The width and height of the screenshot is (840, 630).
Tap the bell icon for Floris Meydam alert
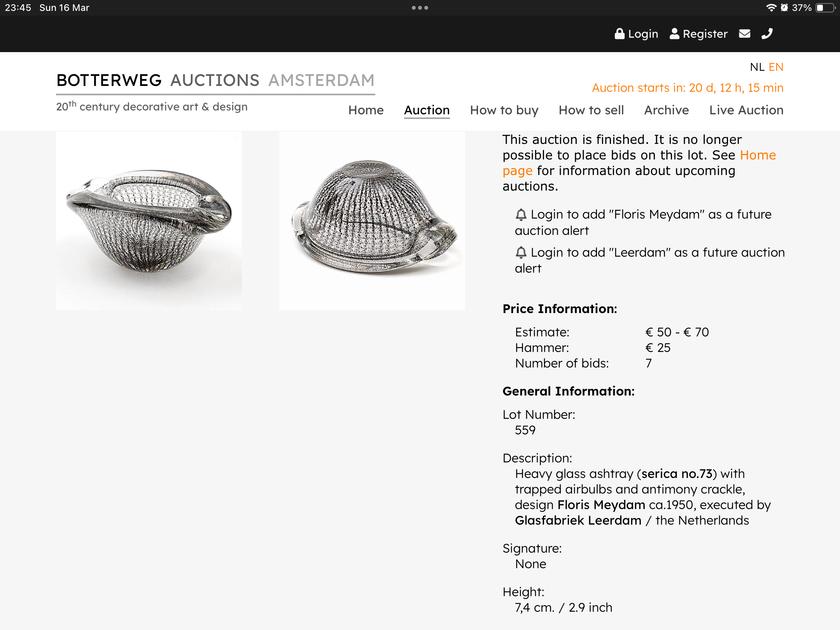tap(521, 215)
